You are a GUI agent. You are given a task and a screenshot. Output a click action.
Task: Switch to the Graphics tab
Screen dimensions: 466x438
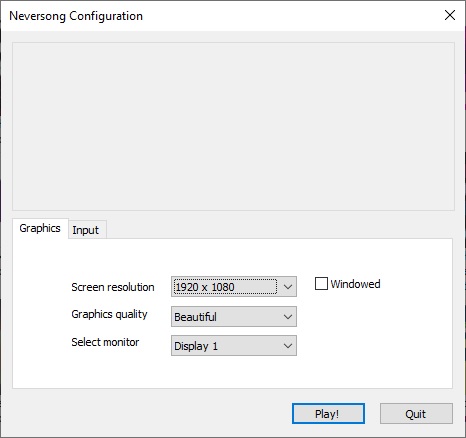click(40, 228)
